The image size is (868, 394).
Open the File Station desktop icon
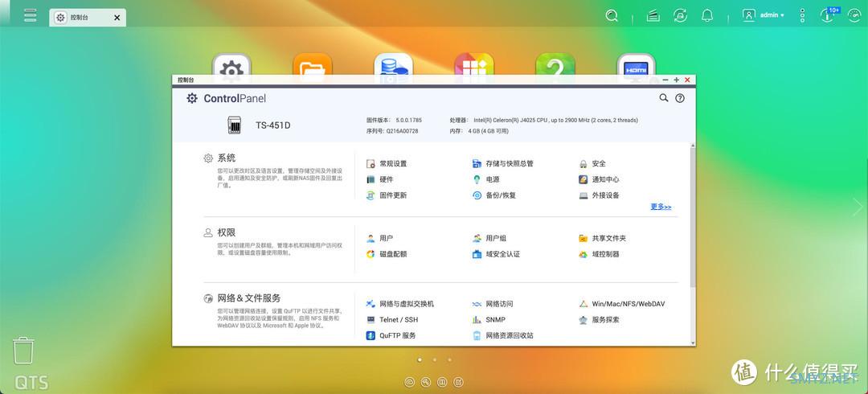coord(312,65)
